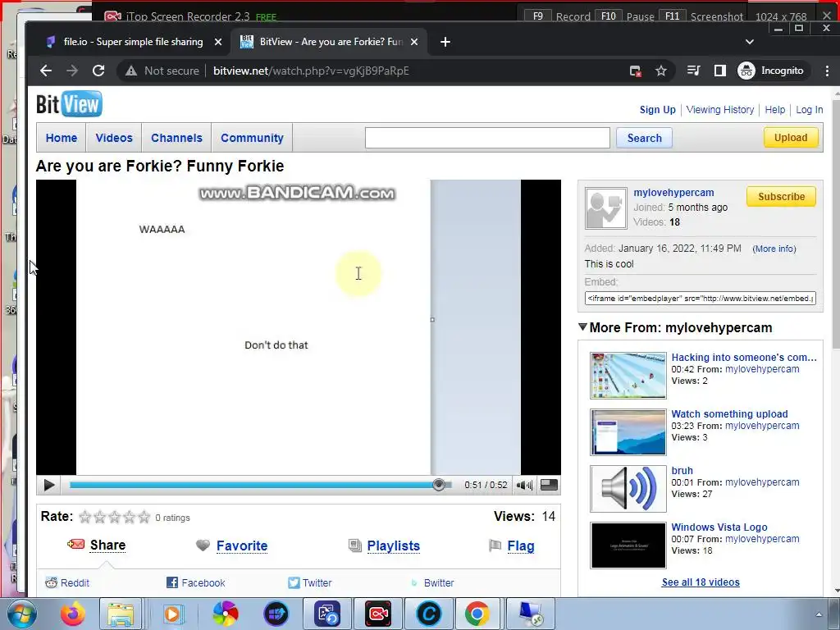Rate the video with the fifth star
The height and width of the screenshot is (630, 840).
click(144, 517)
